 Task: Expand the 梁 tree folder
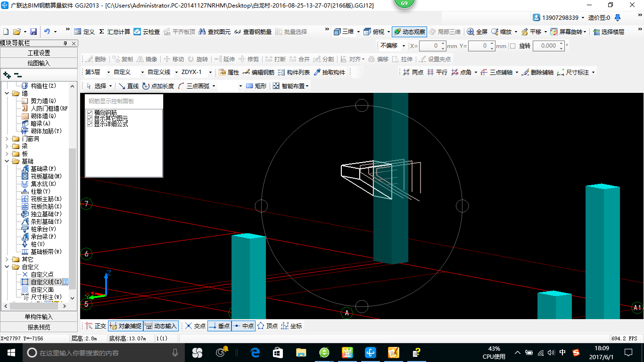tap(7, 146)
